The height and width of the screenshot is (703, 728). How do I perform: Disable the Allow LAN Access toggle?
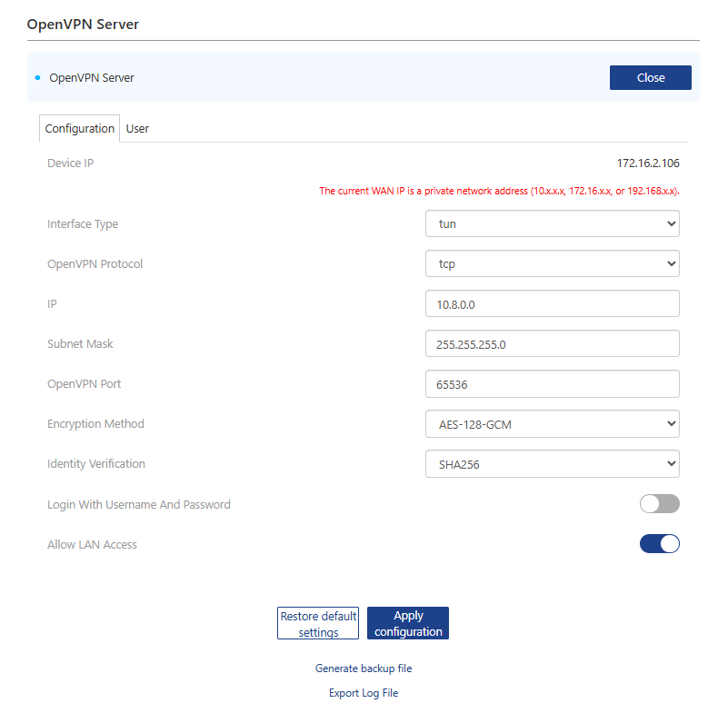tap(659, 544)
